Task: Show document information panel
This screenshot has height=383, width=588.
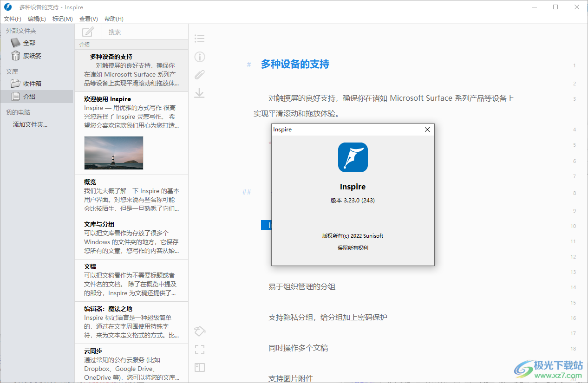Action: point(199,57)
